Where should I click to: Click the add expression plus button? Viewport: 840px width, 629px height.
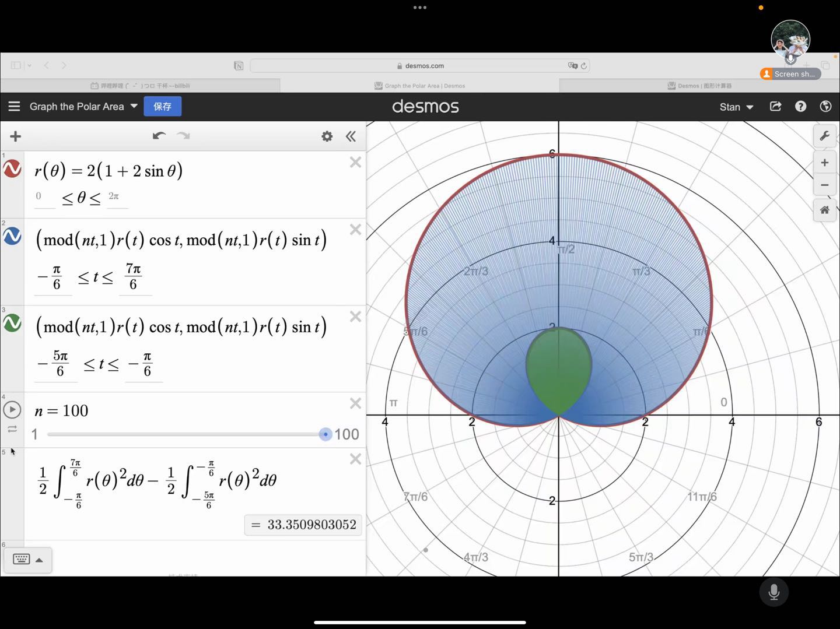pos(16,136)
